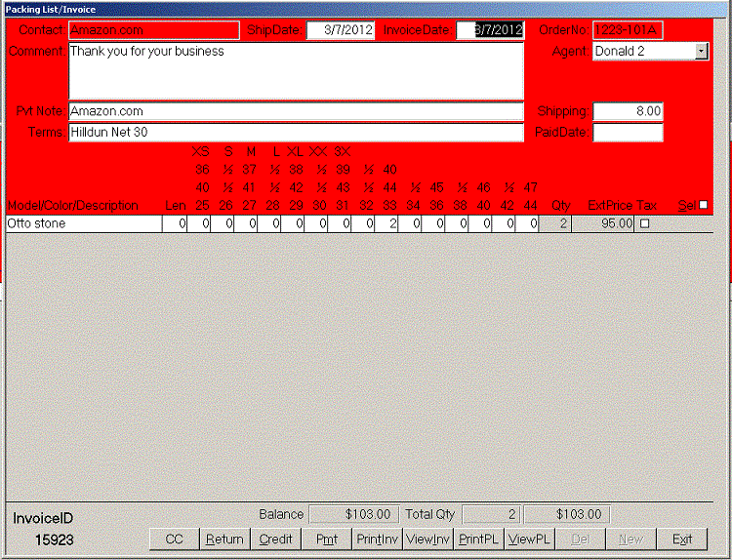Click the empty PaidDate field
732x560 pixels.
[628, 132]
